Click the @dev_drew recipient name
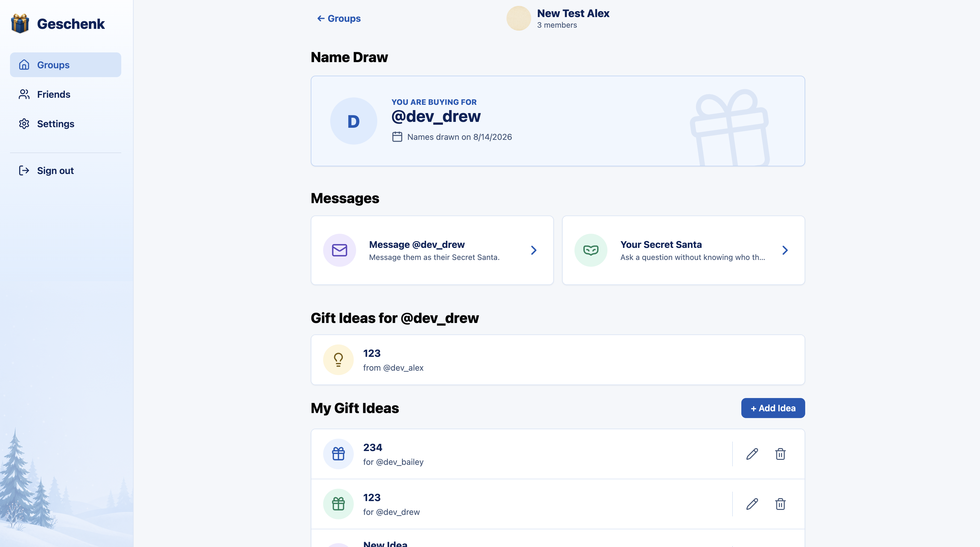Screen dimensions: 980x547 click(436, 116)
